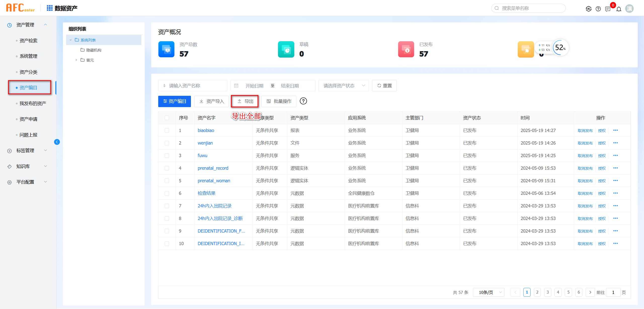Click the help circle beside 批量操作
This screenshot has height=309, width=644.
[303, 101]
